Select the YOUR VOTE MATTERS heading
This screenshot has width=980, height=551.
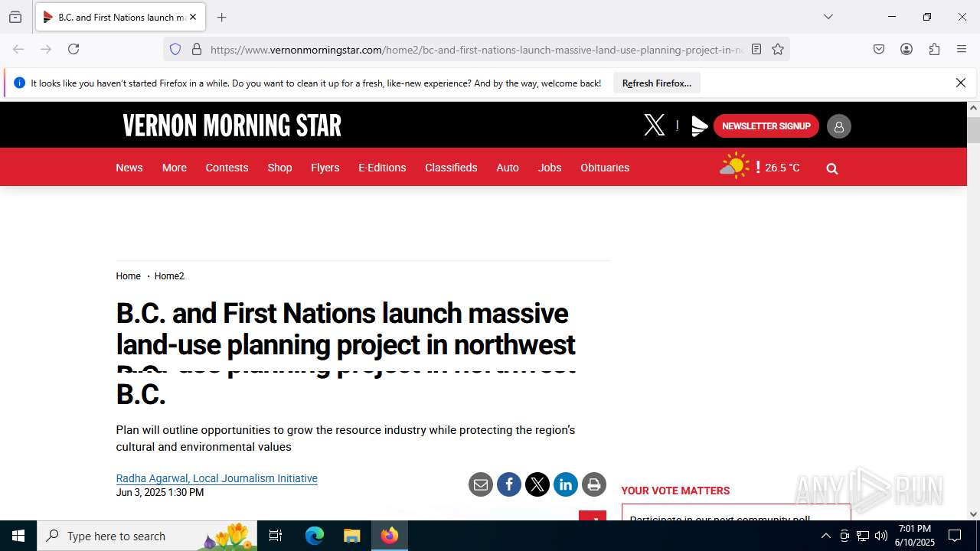coord(675,491)
